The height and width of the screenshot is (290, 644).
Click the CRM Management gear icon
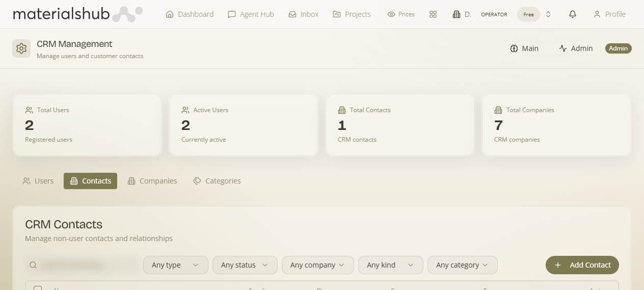pyautogui.click(x=21, y=48)
